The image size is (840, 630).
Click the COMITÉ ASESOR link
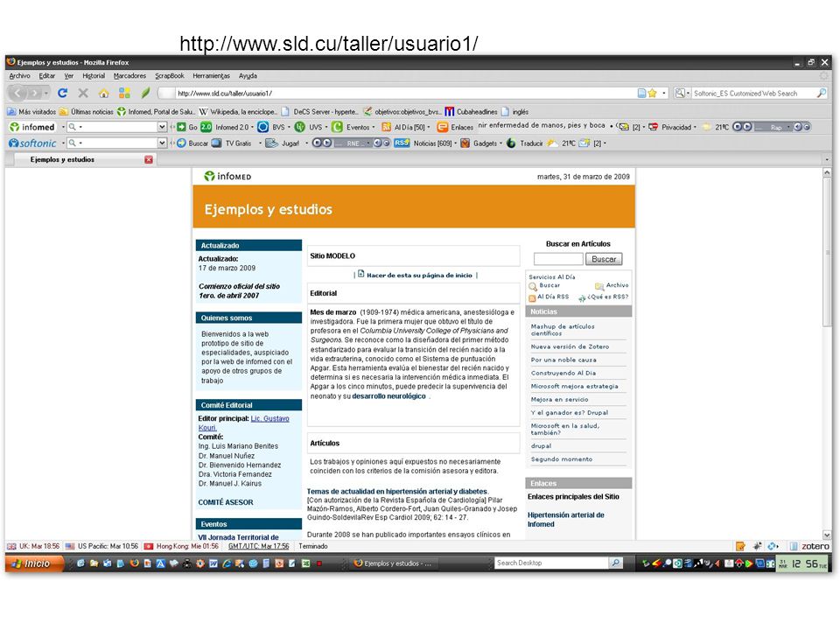click(x=226, y=502)
